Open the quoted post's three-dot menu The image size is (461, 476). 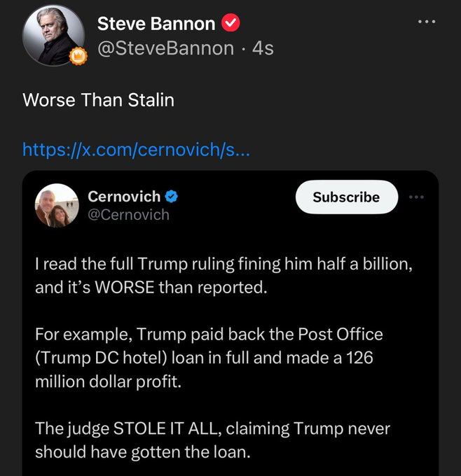click(418, 197)
